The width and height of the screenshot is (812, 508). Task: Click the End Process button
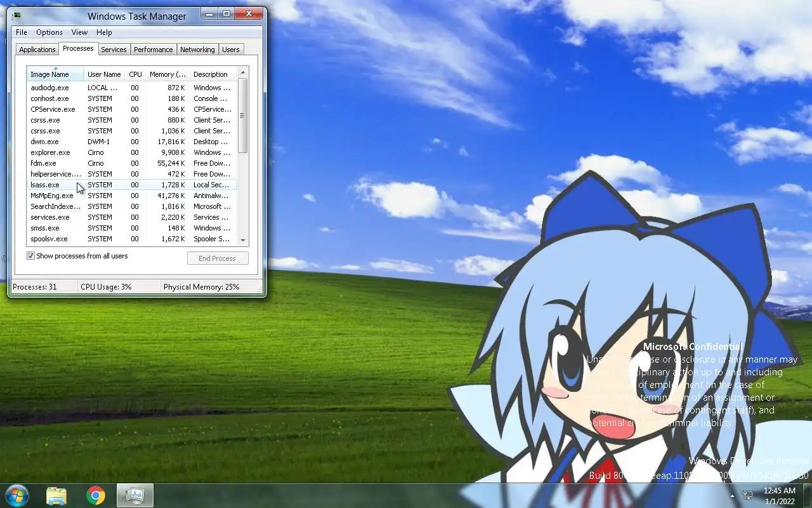pos(217,258)
